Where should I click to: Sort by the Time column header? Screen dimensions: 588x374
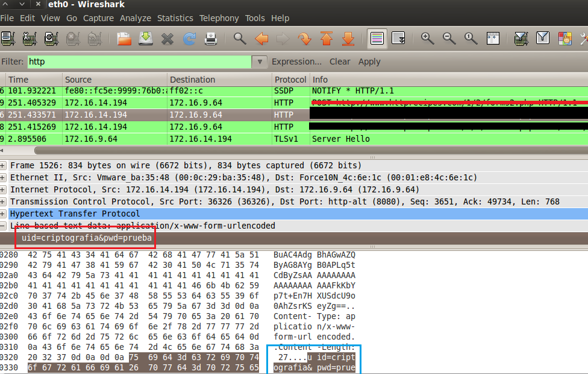tap(34, 80)
